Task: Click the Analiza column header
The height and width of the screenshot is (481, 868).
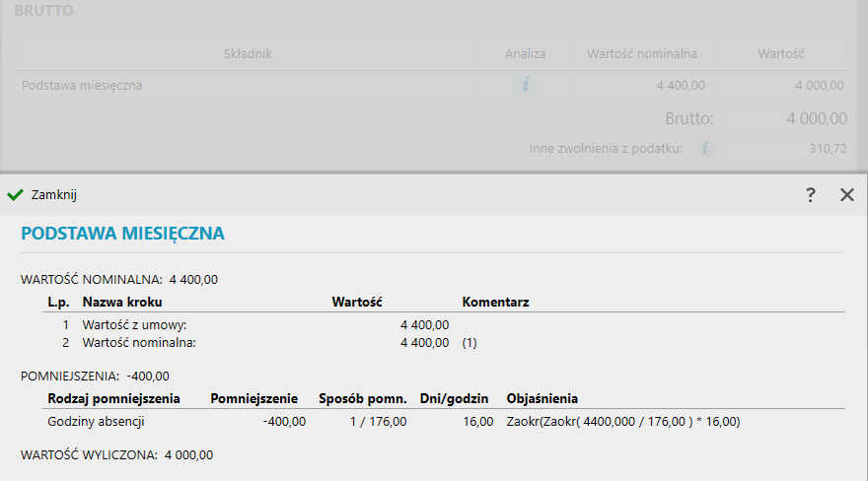Action: pyautogui.click(x=525, y=53)
